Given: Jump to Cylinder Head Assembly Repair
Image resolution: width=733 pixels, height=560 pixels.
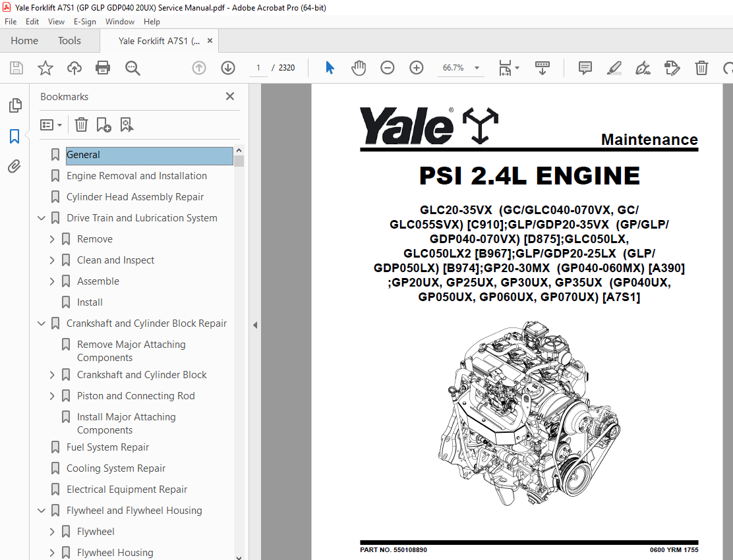Looking at the screenshot, I should click(135, 197).
